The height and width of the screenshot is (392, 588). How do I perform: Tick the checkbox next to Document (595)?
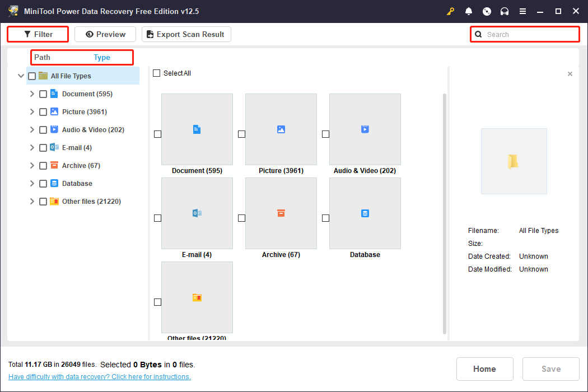click(x=43, y=94)
